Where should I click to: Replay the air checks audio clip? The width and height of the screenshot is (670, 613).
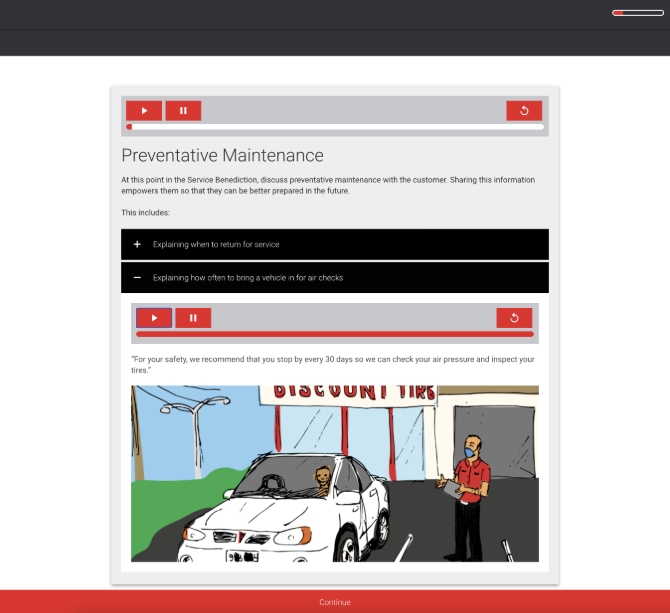(514, 318)
